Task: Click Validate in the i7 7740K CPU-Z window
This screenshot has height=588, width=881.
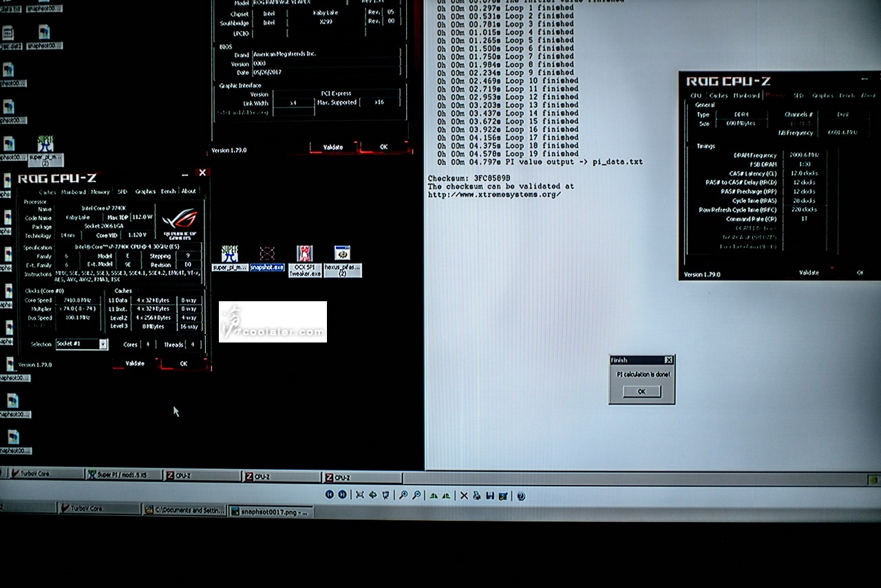Action: (136, 363)
